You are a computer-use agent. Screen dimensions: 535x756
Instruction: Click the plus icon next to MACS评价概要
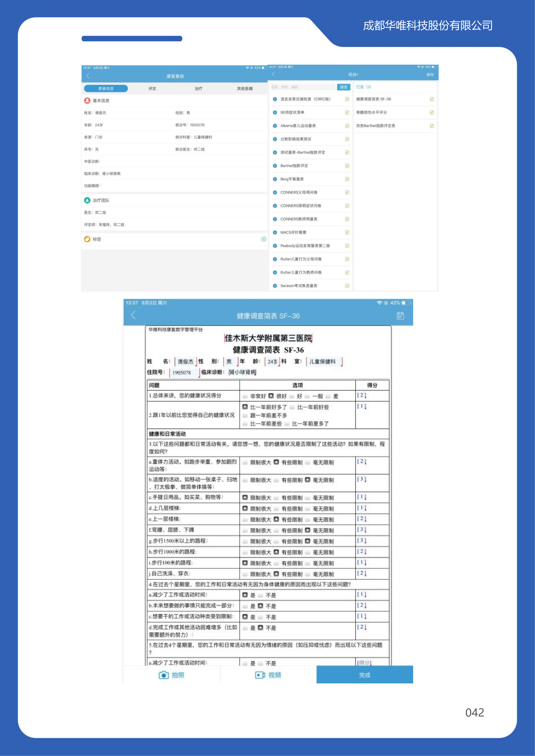tap(275, 232)
